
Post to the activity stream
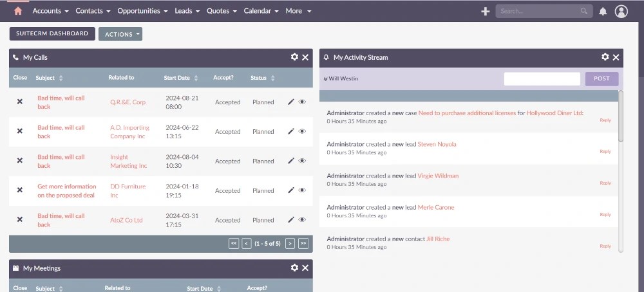click(x=601, y=78)
